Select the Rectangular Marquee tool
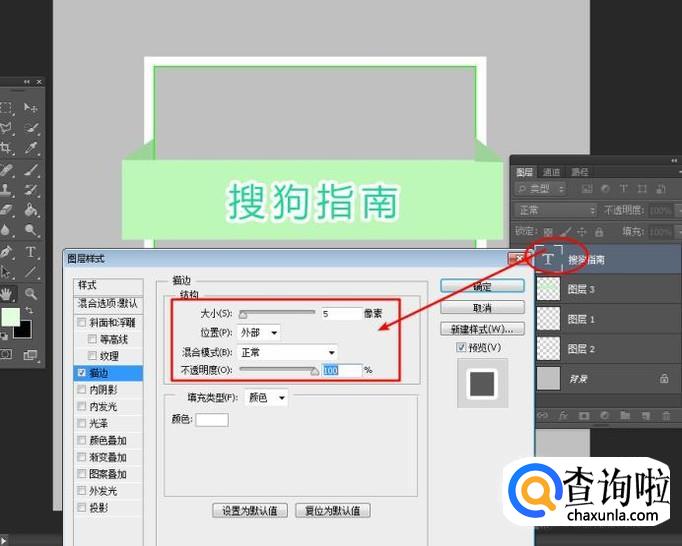Screen dimensions: 682x546 click(x=6, y=107)
